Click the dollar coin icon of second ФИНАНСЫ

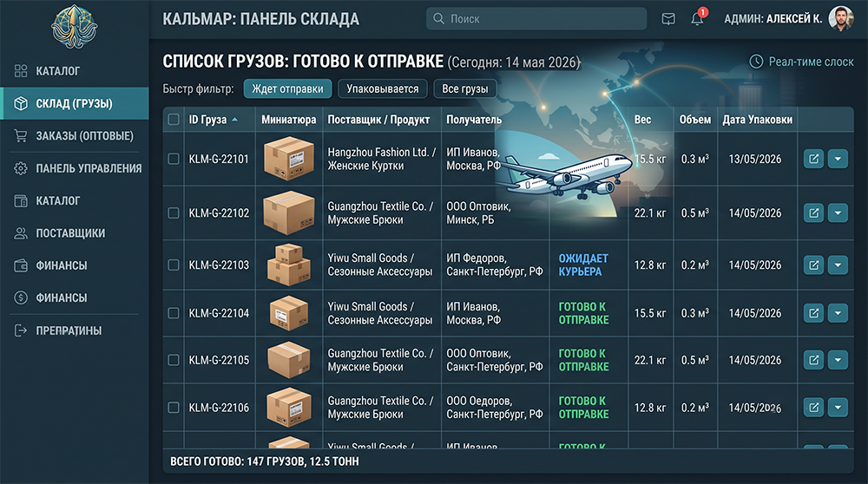21,298
